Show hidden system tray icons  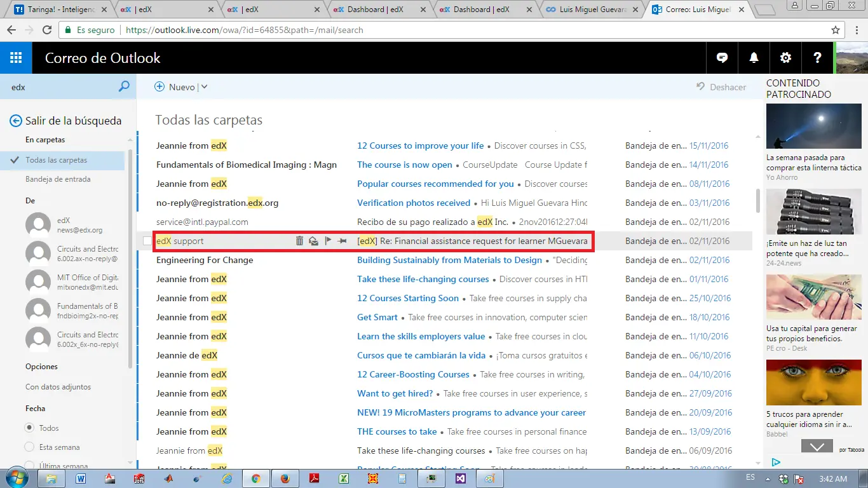(768, 478)
